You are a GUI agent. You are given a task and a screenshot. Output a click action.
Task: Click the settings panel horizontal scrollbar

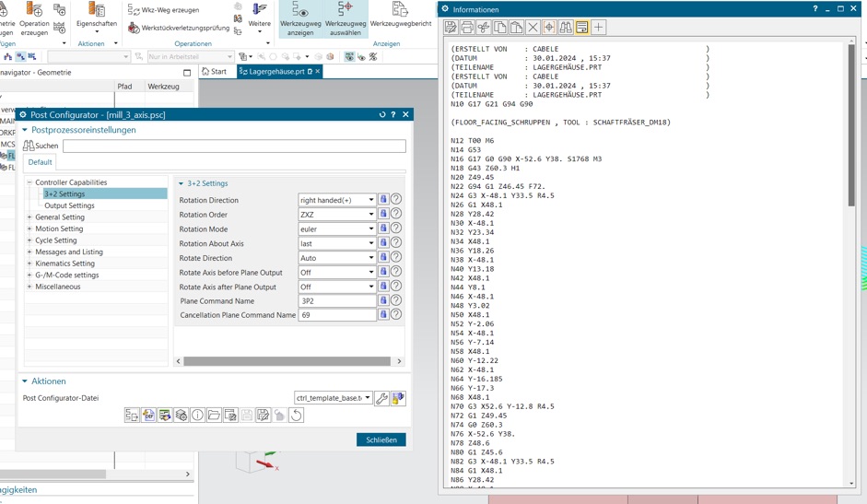(x=287, y=361)
